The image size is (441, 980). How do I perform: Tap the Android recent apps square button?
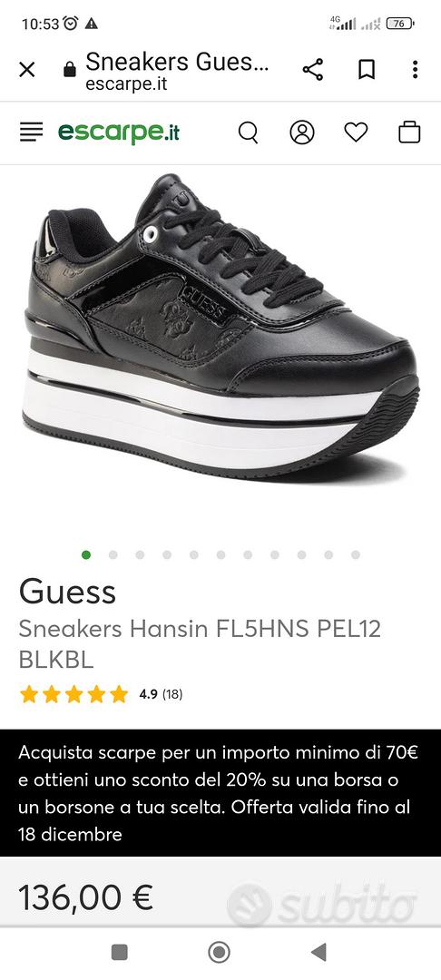click(x=119, y=953)
